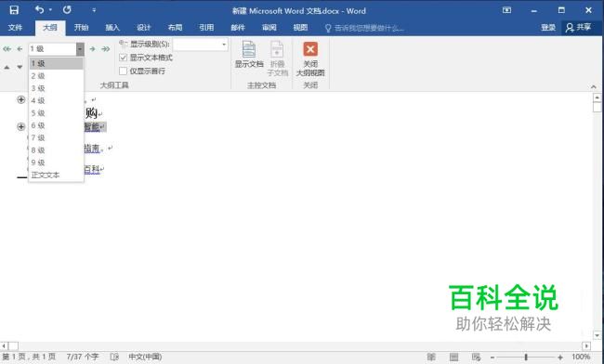Switch to the 邮件 tab
This screenshot has height=364, width=604.
238,28
